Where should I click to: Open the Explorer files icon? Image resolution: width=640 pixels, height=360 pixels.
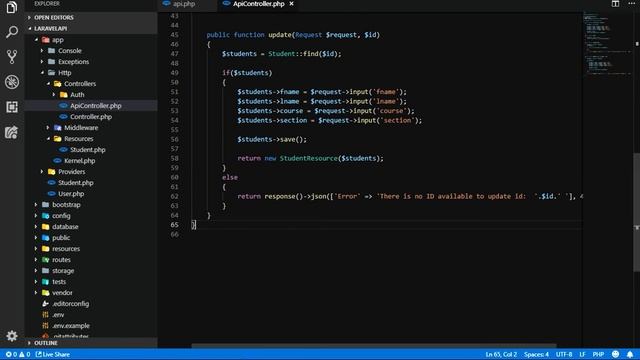11,7
